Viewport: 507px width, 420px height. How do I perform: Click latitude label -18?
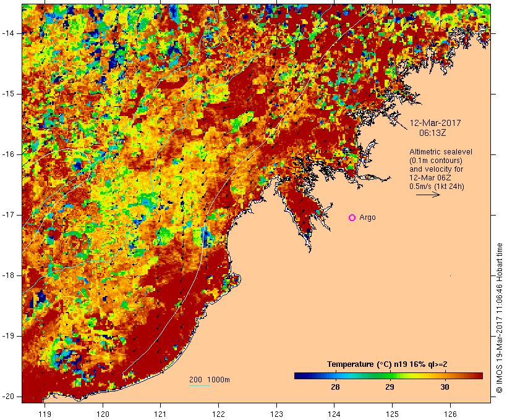coord(8,275)
